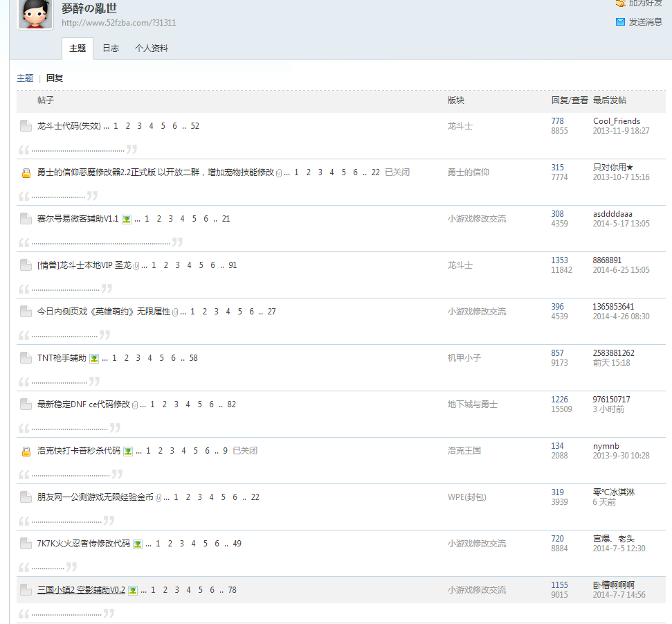Screen dimensions: 672x624
Task: Open thread 三国小镇2 空影辅助V0.2
Action: click(x=81, y=589)
